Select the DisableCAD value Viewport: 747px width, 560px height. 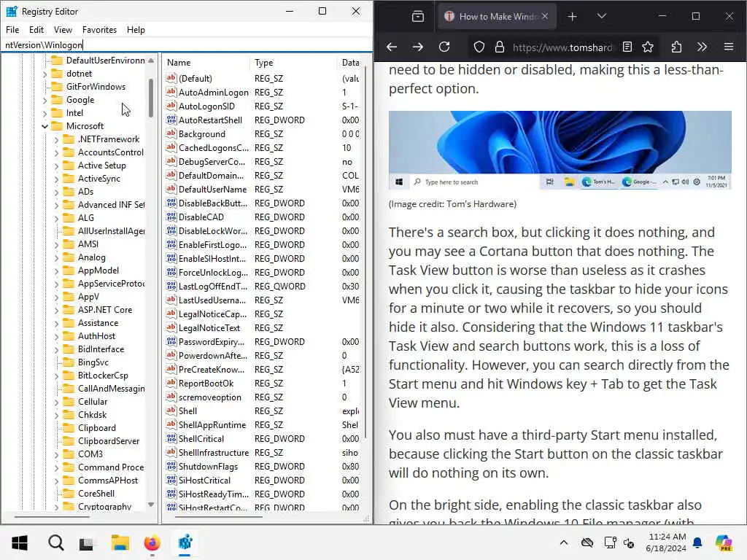point(201,217)
